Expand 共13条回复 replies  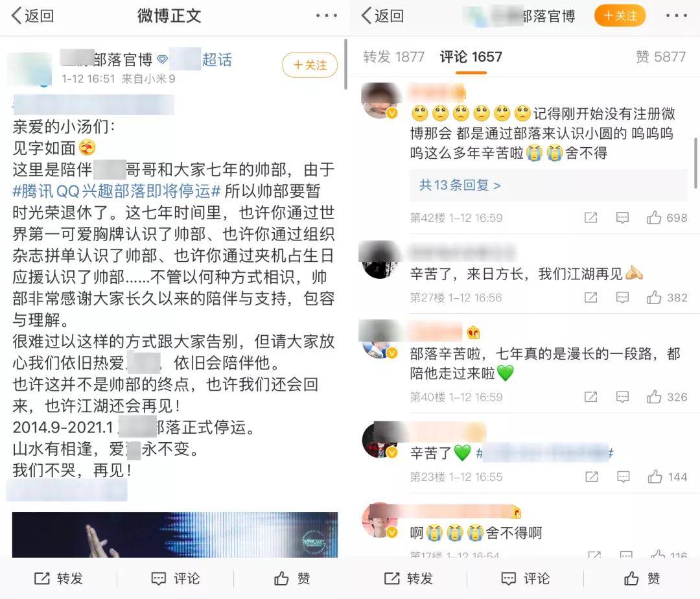point(460,185)
